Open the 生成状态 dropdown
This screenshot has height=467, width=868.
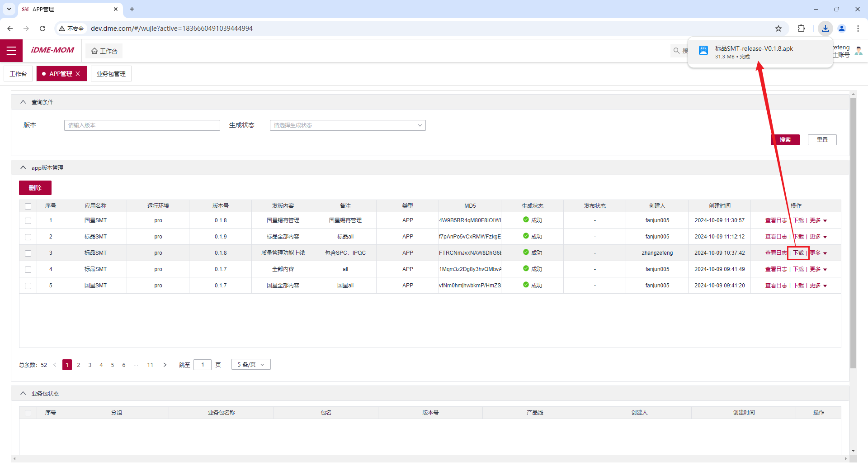(347, 125)
